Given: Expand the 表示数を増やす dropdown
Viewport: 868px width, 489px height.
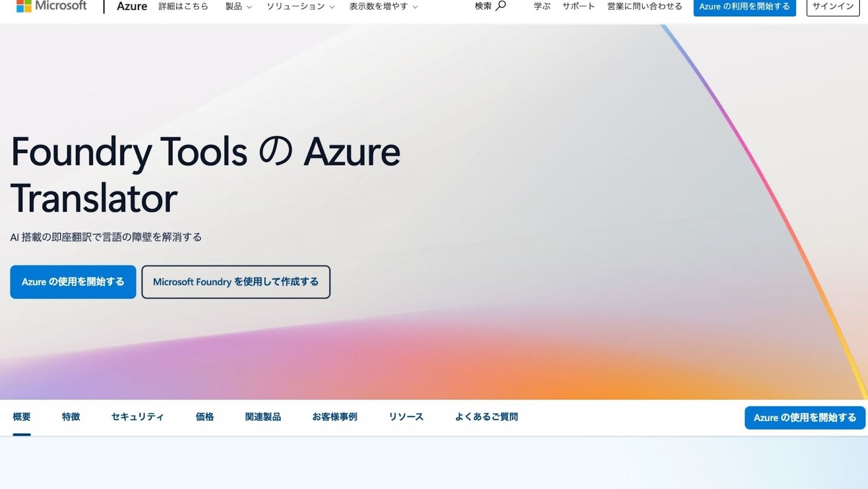Looking at the screenshot, I should point(384,7).
